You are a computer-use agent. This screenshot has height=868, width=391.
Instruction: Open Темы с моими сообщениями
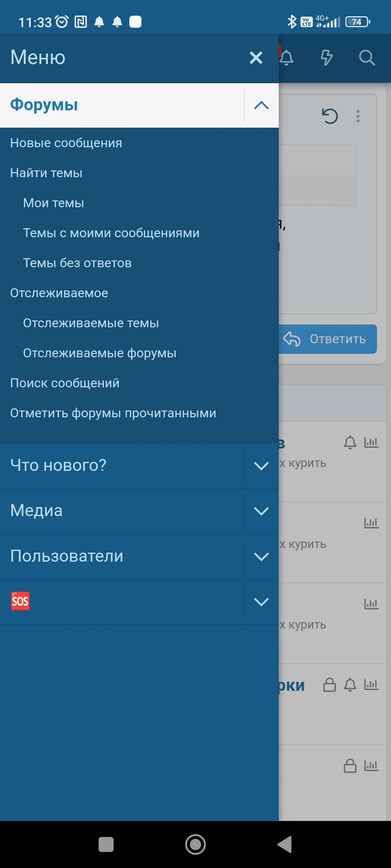coord(111,233)
